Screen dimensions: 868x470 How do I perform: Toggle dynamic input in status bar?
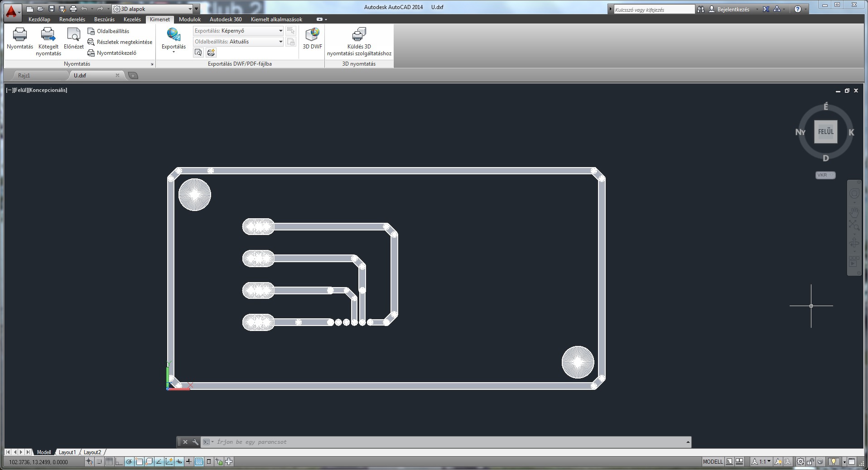point(179,462)
